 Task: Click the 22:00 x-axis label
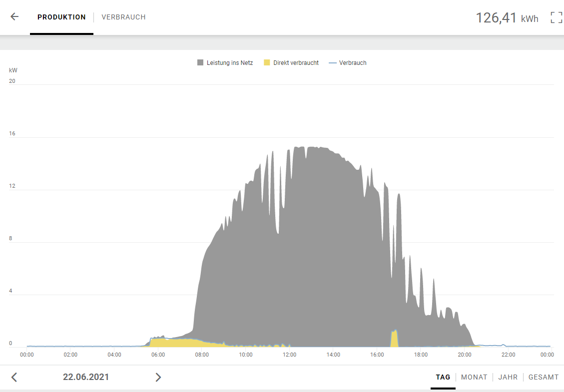pyautogui.click(x=508, y=355)
